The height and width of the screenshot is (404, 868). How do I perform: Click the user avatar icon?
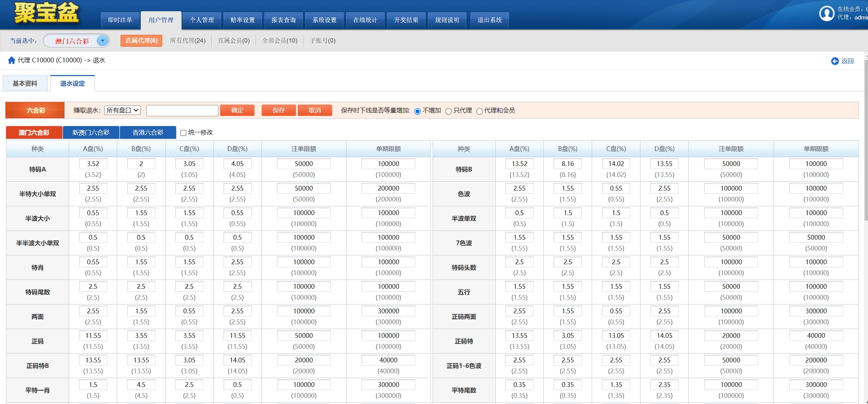[826, 14]
